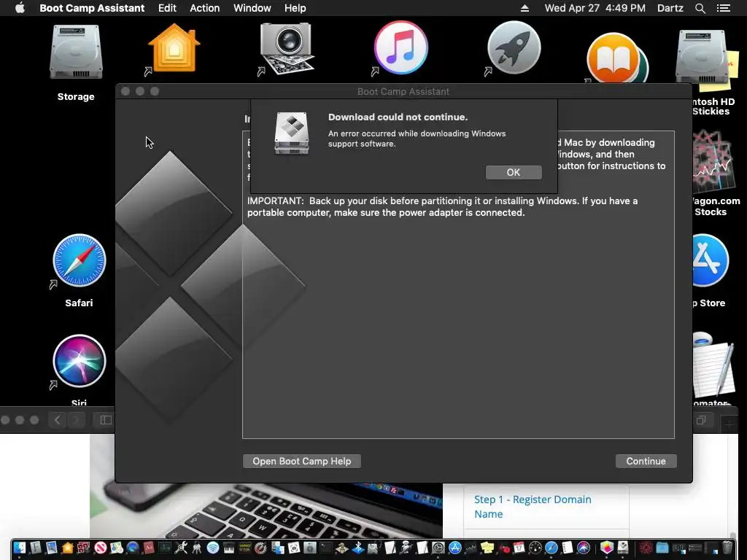Select the Home app desktop shortcut
Image resolution: width=747 pixels, height=560 pixels.
tap(174, 49)
